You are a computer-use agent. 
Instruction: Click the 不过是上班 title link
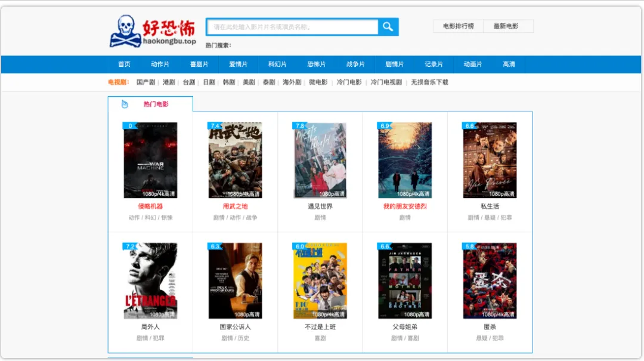click(320, 327)
